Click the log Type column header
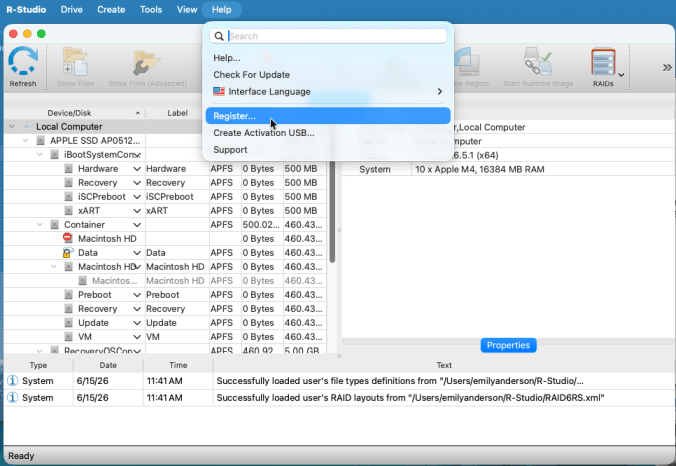Screen dimensions: 676x466 [38, 365]
